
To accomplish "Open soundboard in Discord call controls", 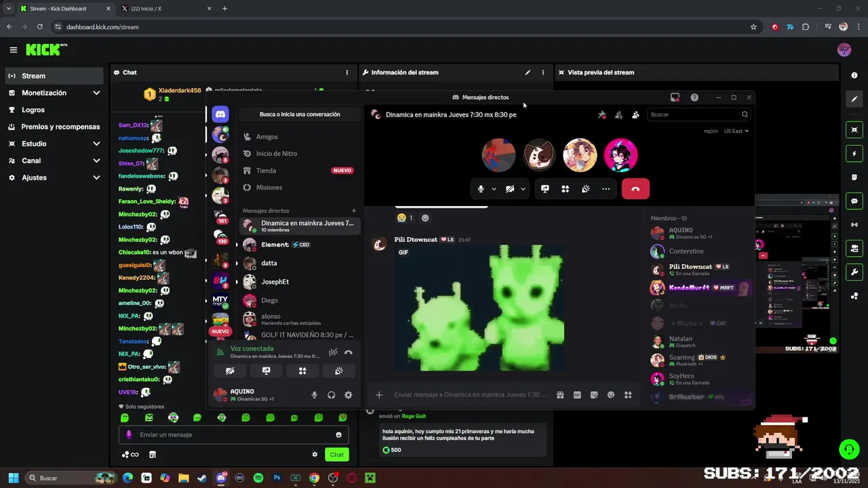I will tap(585, 189).
